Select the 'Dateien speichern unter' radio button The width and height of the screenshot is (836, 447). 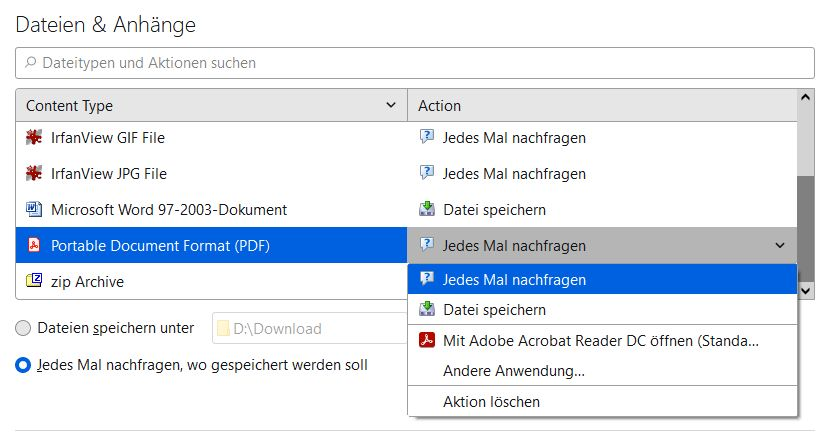point(24,328)
